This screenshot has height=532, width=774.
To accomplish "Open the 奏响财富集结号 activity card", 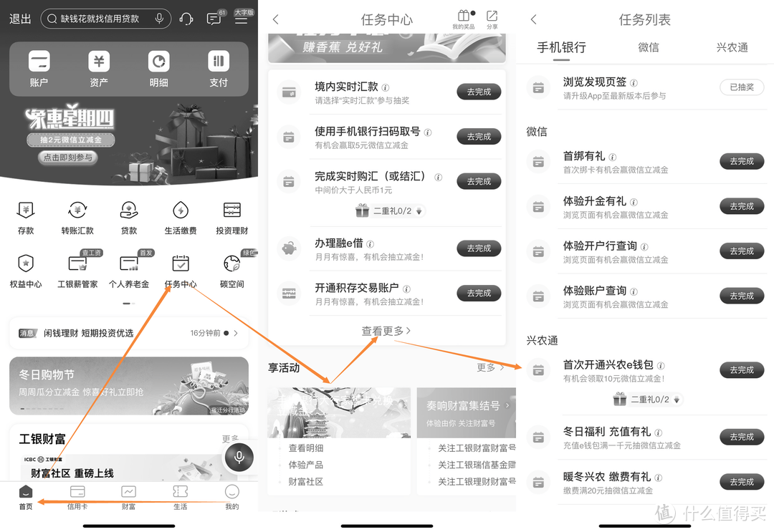I will pos(467,412).
